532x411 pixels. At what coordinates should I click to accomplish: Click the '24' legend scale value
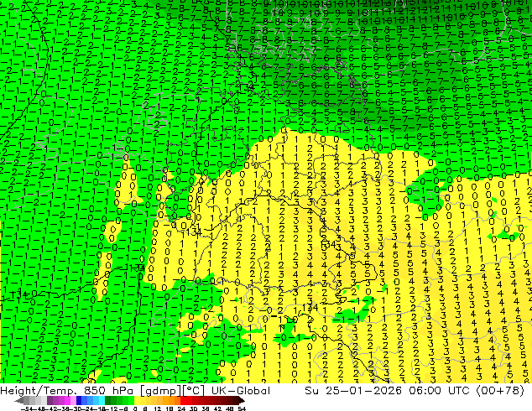click(181, 408)
